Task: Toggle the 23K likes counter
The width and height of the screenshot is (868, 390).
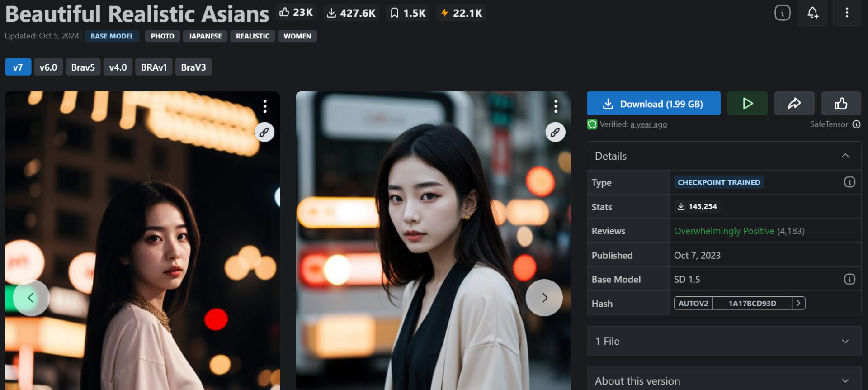Action: coord(296,13)
